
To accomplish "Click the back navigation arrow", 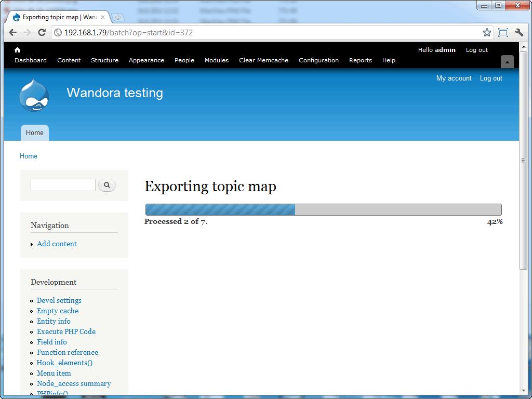I will [12, 32].
